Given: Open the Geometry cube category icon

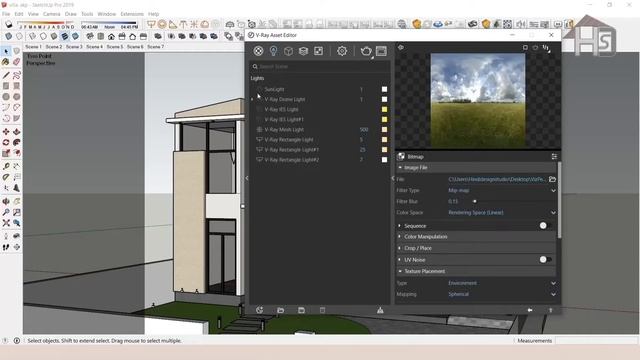Looking at the screenshot, I should pyautogui.click(x=288, y=51).
